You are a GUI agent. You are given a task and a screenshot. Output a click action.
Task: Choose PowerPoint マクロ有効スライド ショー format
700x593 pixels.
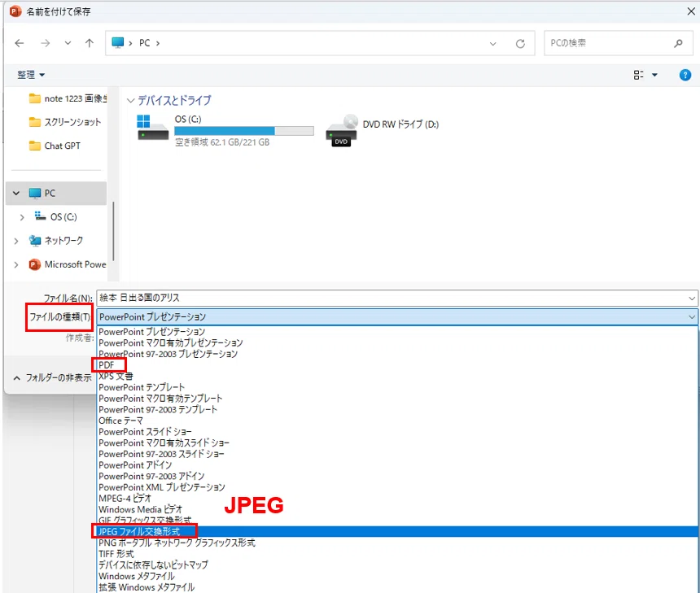[x=397, y=443]
